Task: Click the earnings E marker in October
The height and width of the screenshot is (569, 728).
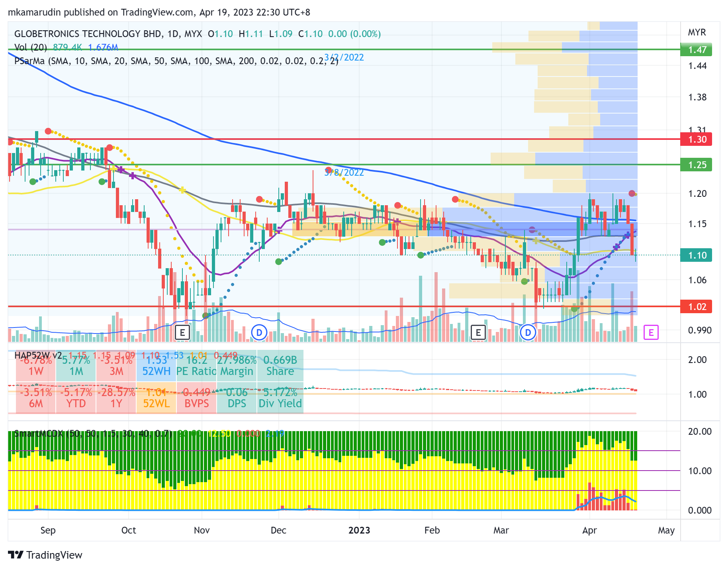Action: coord(182,332)
